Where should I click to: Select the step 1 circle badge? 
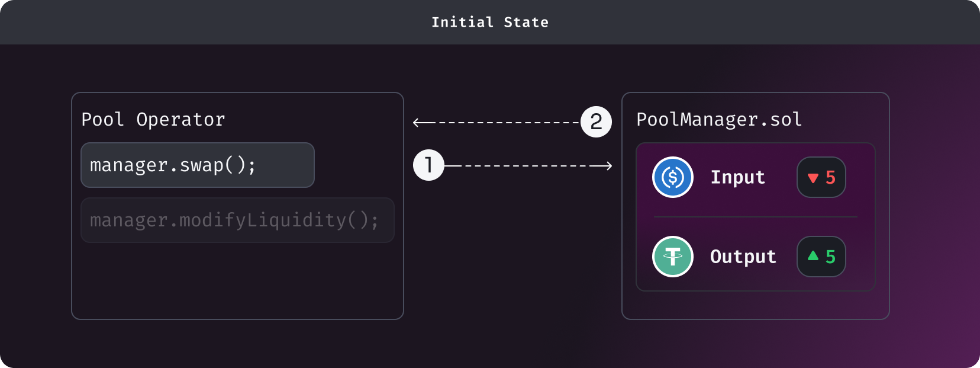(x=428, y=165)
